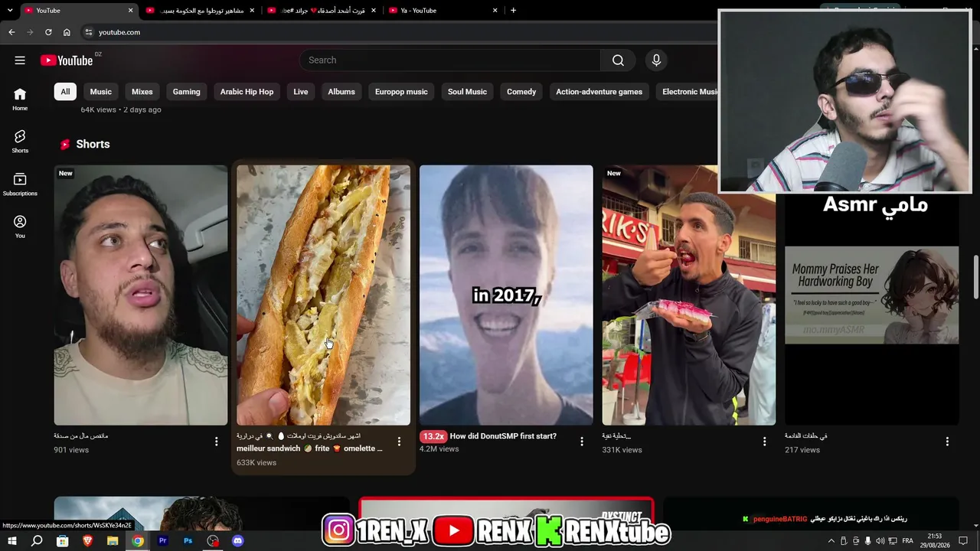980x551 pixels.
Task: Open 'How did DonutSMP first start?' title
Action: pyautogui.click(x=503, y=436)
